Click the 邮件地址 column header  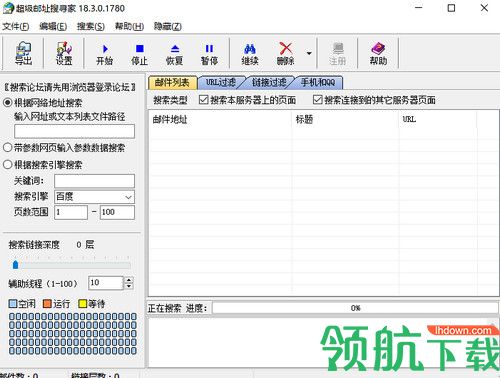pos(220,119)
